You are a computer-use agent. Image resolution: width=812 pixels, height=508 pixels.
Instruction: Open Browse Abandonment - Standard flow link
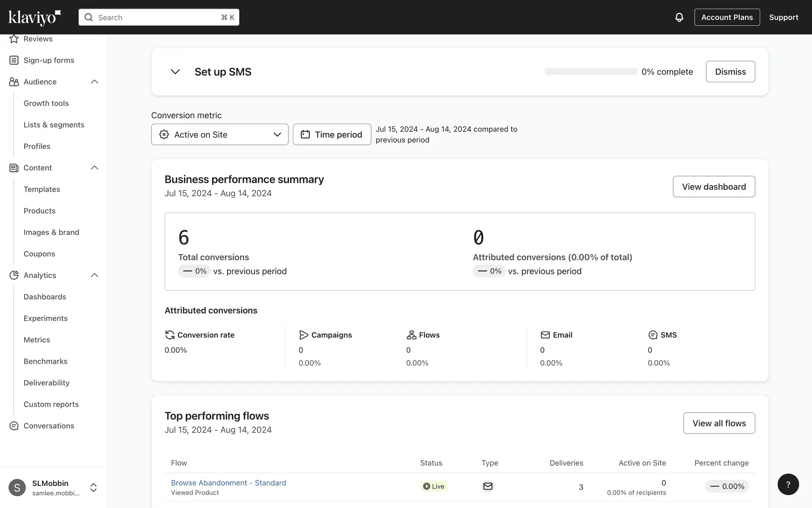click(228, 483)
